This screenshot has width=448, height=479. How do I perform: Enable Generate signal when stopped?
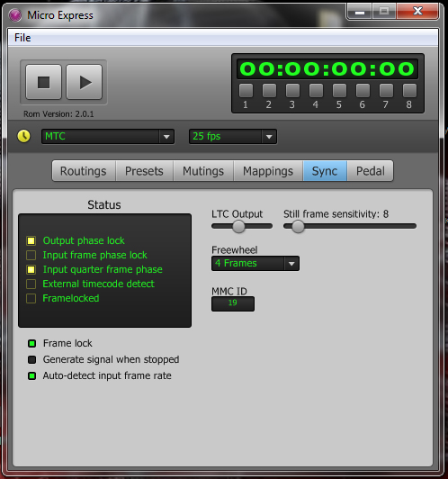click(x=31, y=359)
